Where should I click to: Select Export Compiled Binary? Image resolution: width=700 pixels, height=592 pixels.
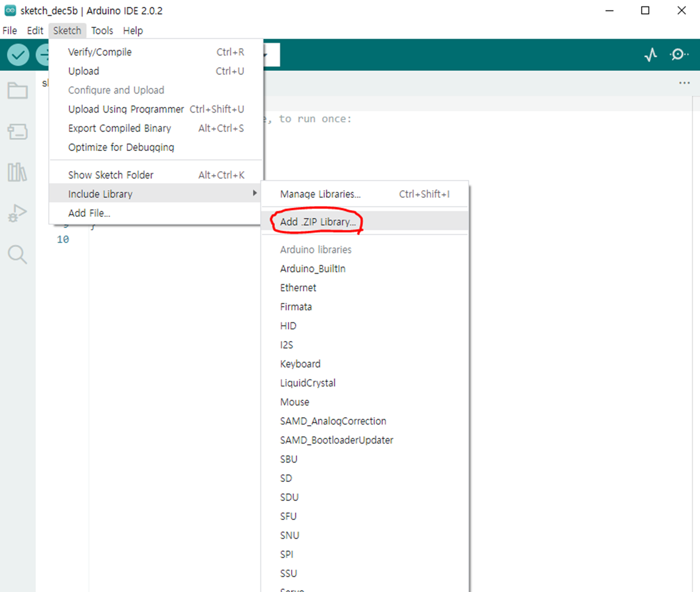(x=156, y=128)
